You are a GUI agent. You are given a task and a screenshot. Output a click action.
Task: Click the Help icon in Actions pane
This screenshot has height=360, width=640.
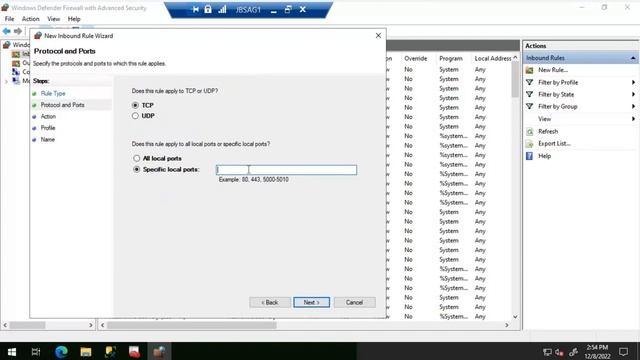[529, 156]
